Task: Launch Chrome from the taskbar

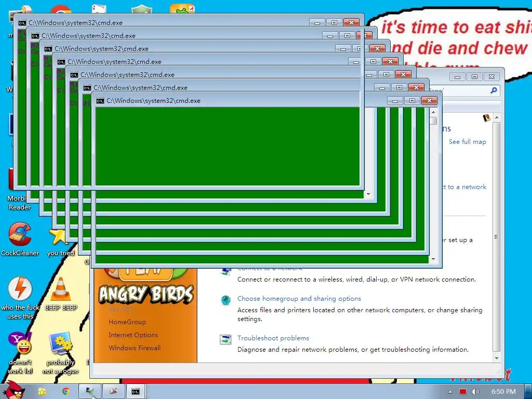Action: 66,392
